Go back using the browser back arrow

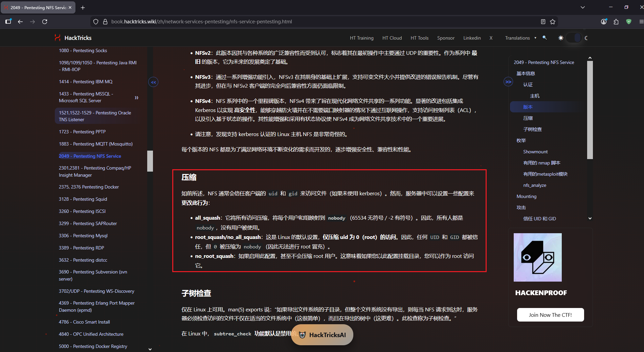click(x=20, y=22)
